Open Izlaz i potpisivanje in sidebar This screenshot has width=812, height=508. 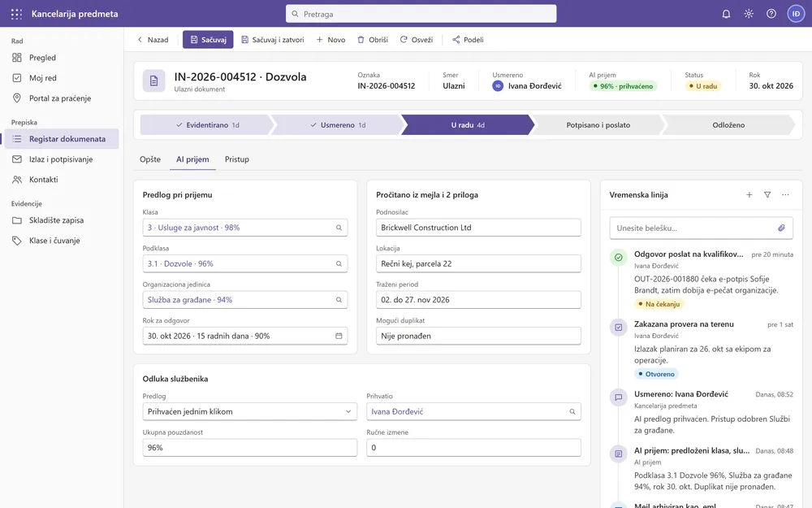click(x=62, y=159)
